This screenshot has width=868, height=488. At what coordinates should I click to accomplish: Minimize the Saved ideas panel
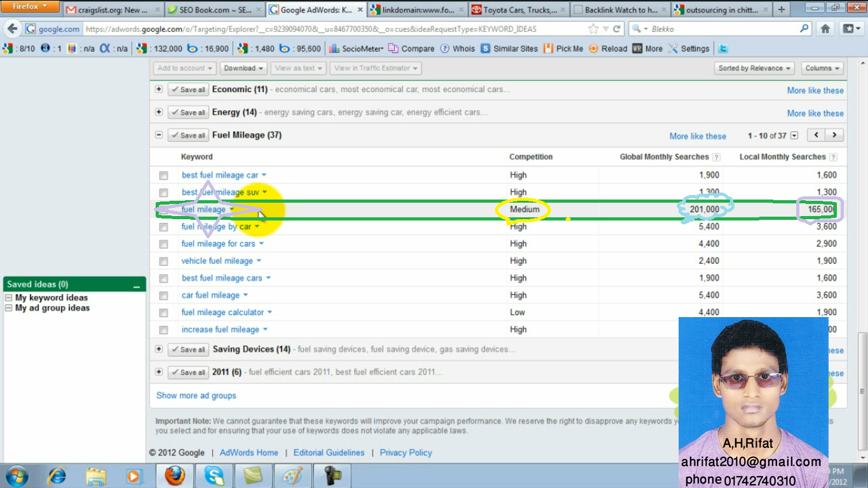click(136, 286)
